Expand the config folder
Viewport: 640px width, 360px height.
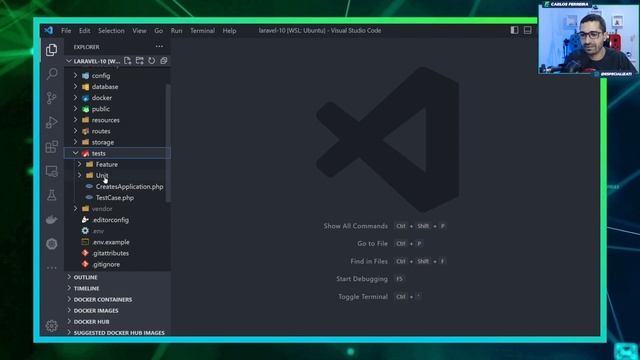(x=118, y=76)
